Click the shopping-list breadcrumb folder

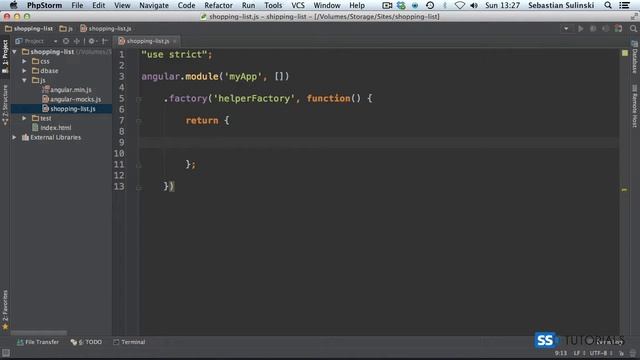[x=29, y=29]
